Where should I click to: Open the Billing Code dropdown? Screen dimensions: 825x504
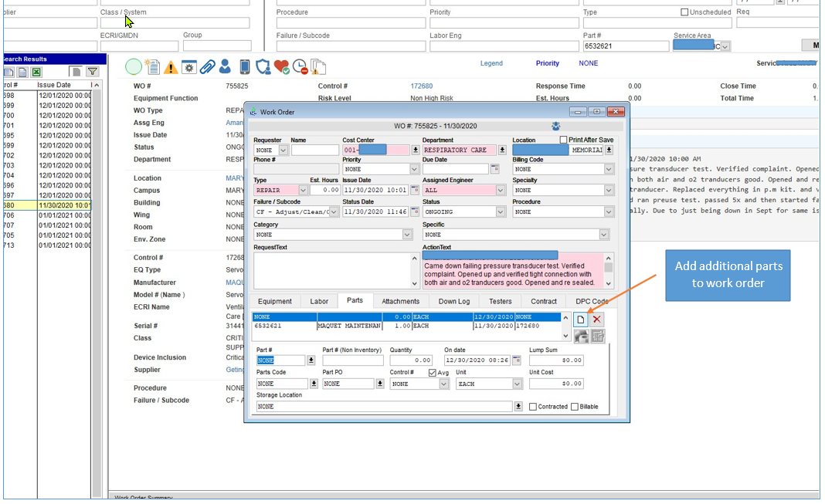tap(609, 169)
